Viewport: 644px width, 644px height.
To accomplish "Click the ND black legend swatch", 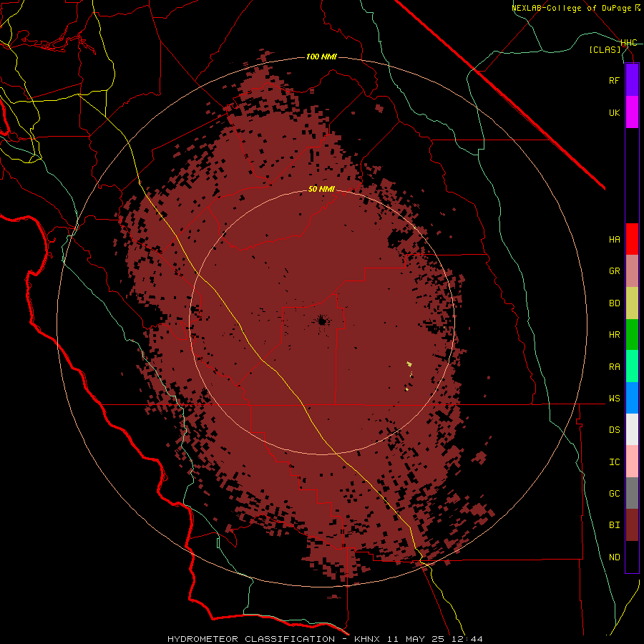I will tap(632, 557).
